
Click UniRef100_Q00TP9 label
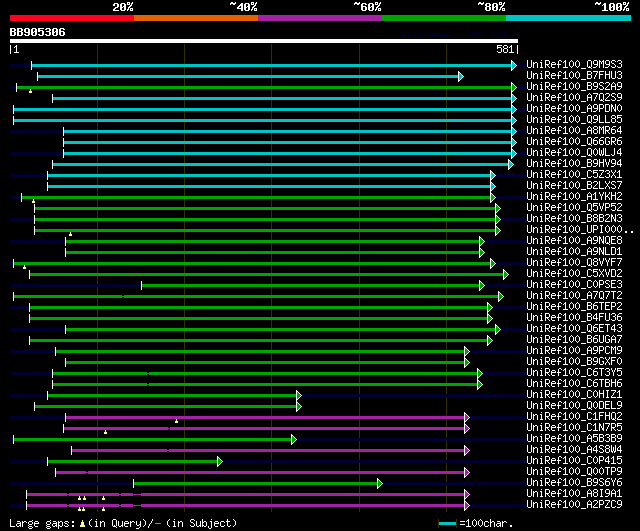point(574,472)
